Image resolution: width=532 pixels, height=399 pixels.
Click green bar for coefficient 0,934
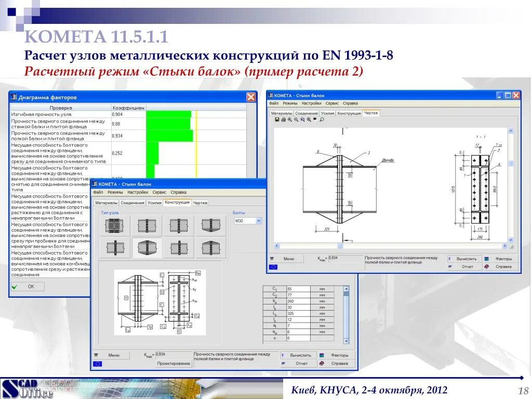coord(170,136)
